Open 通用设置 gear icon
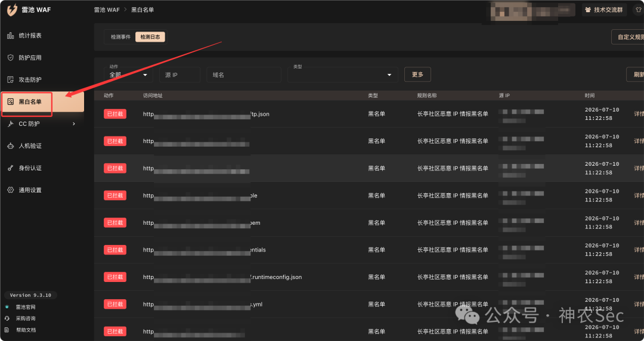 [x=11, y=190]
